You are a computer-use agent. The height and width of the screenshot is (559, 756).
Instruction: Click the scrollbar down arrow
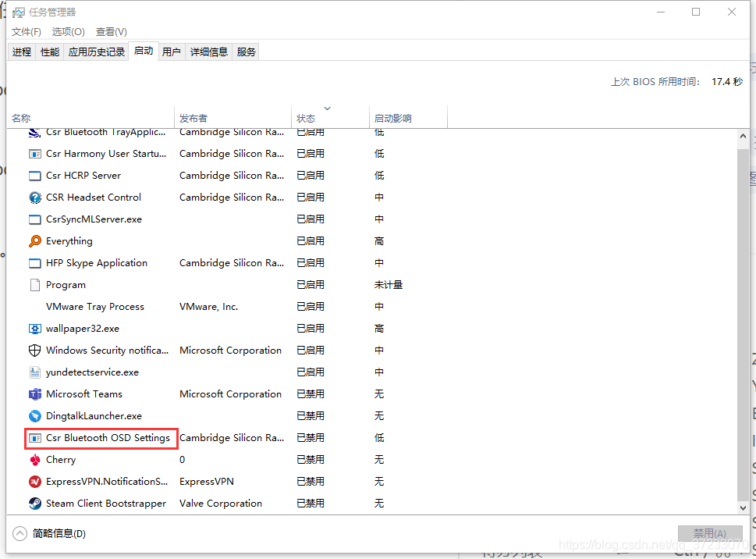pos(743,508)
